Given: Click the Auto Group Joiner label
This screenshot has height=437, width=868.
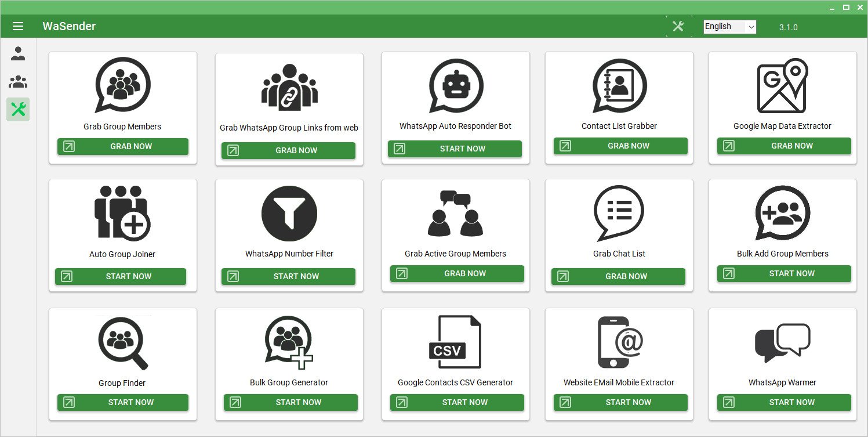Looking at the screenshot, I should click(x=122, y=254).
